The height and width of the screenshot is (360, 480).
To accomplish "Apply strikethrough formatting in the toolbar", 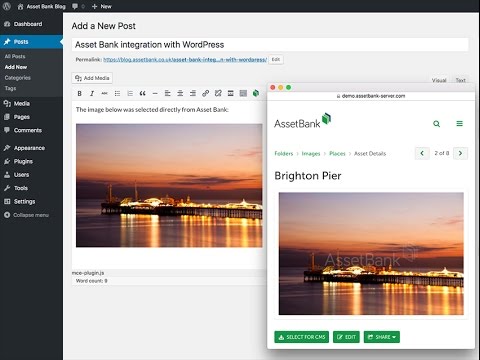I will tap(105, 94).
